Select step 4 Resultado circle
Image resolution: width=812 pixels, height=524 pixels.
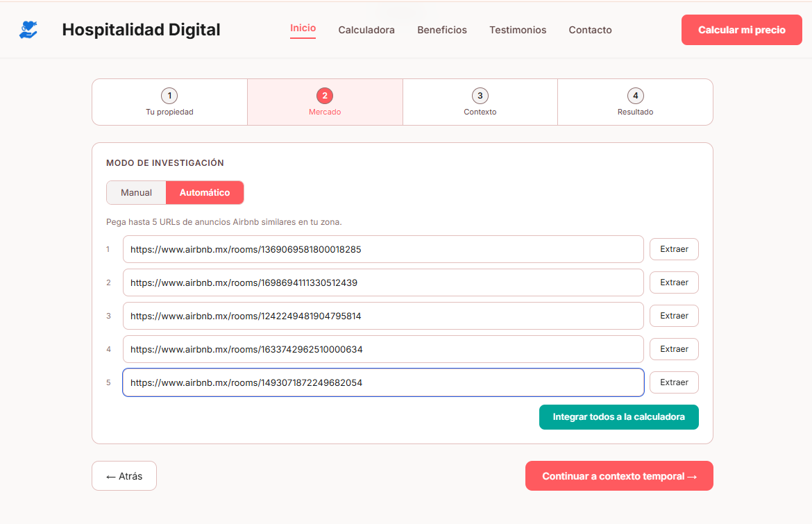click(x=636, y=96)
